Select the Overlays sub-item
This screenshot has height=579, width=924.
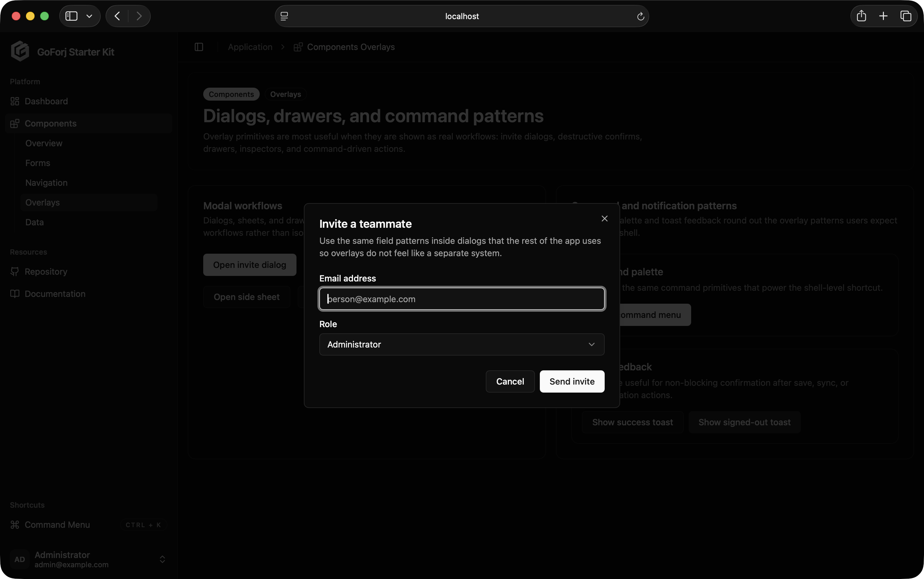[89, 202]
